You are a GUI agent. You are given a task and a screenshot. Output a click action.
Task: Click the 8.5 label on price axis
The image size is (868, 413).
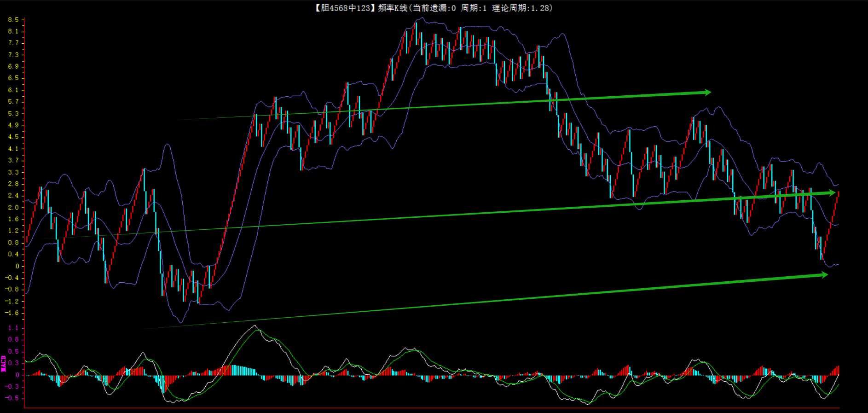pyautogui.click(x=13, y=20)
